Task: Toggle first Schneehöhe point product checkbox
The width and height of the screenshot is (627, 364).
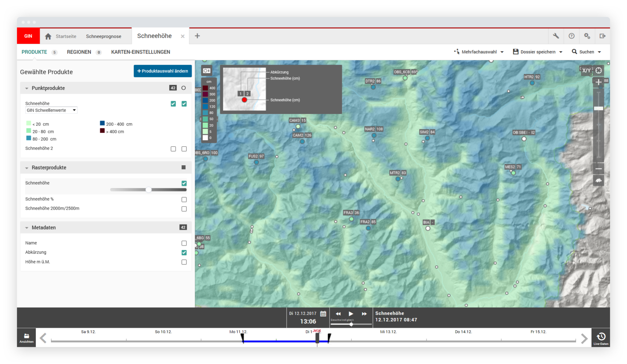Action: [173, 104]
